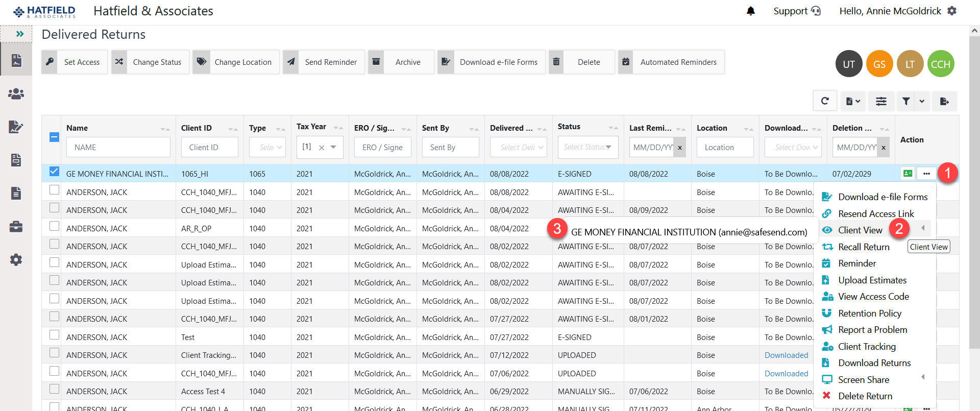Open the notifications bell
Image resolution: width=980 pixels, height=411 pixels.
[x=750, y=11]
